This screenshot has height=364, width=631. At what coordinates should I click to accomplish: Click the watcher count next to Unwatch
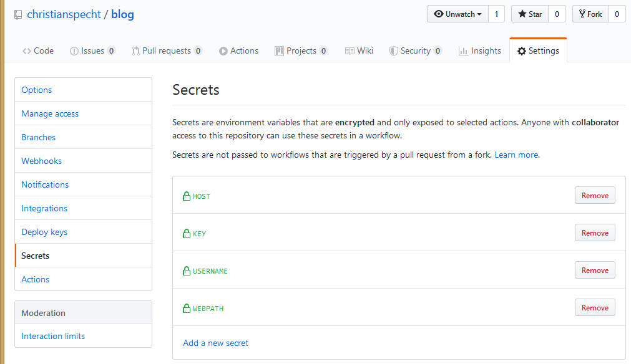[496, 14]
